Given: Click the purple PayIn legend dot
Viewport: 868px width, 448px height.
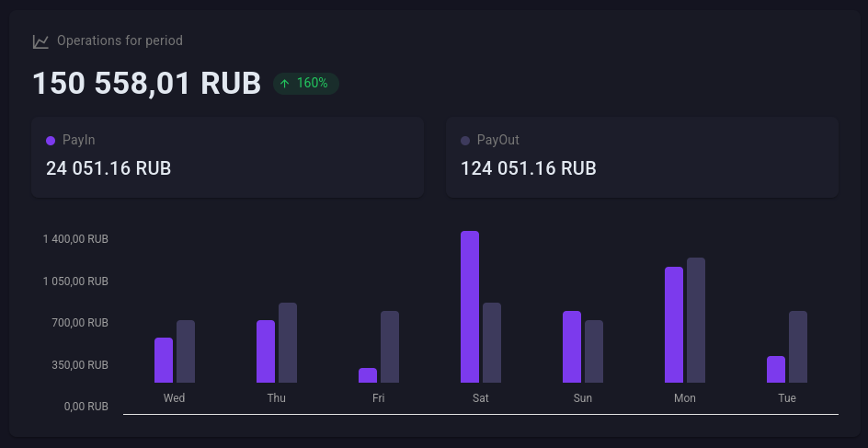Looking at the screenshot, I should pos(51,141).
